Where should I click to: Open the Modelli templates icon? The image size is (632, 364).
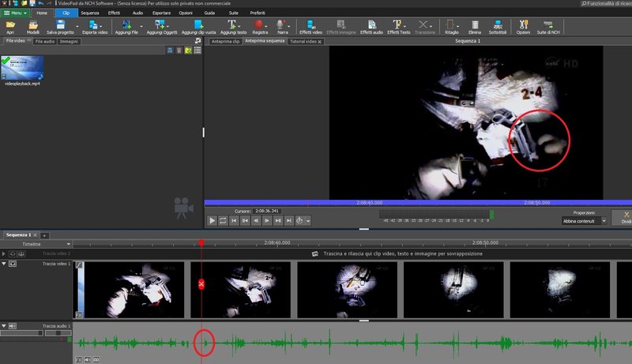click(33, 27)
